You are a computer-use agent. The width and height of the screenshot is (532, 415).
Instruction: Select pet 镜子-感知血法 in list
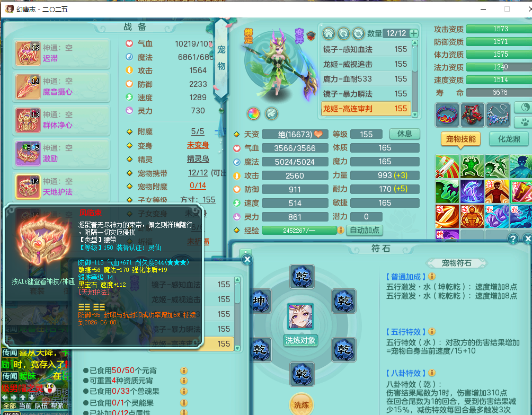pyautogui.click(x=366, y=49)
